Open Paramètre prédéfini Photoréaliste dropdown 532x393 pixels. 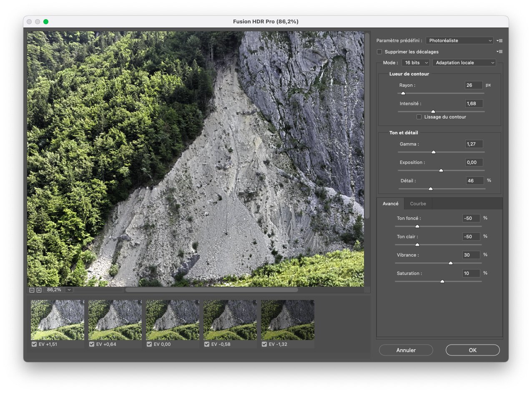(x=459, y=40)
